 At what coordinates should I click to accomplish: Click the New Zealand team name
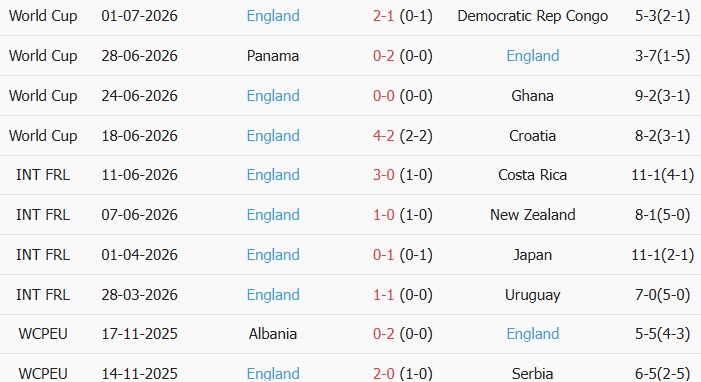(532, 215)
